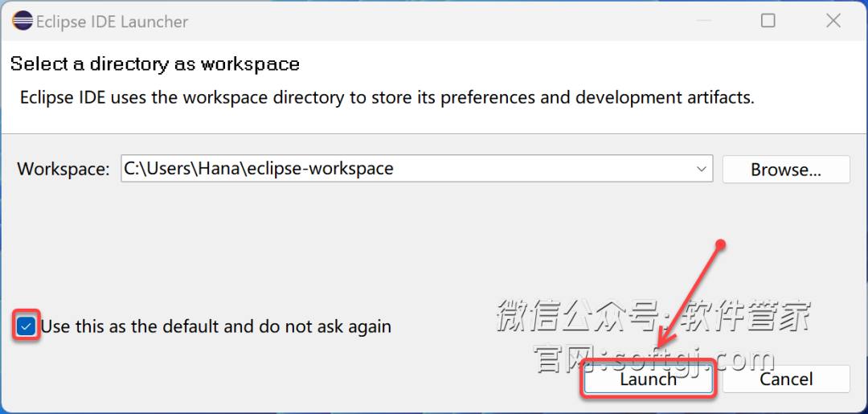Click the 'Workspace:' field label

pyautogui.click(x=63, y=169)
